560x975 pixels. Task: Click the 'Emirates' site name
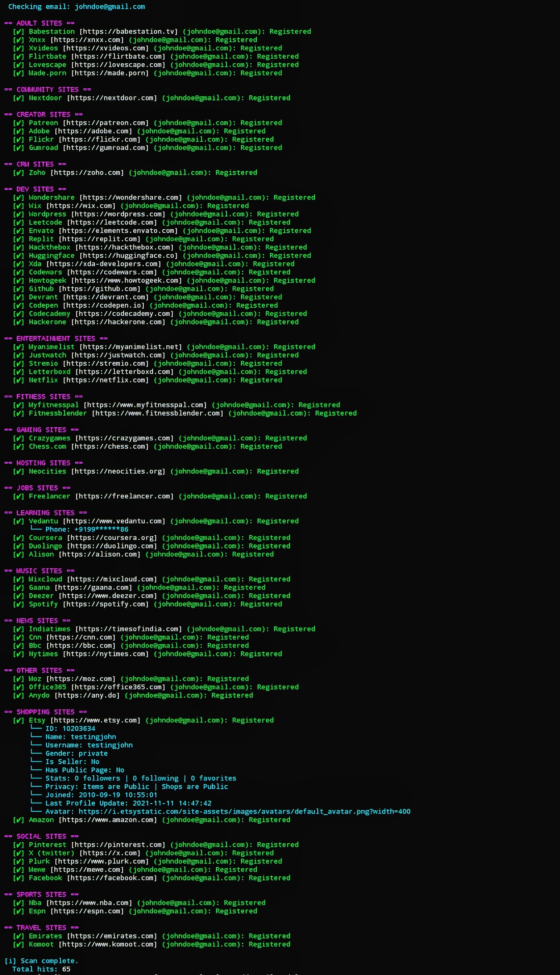45,936
